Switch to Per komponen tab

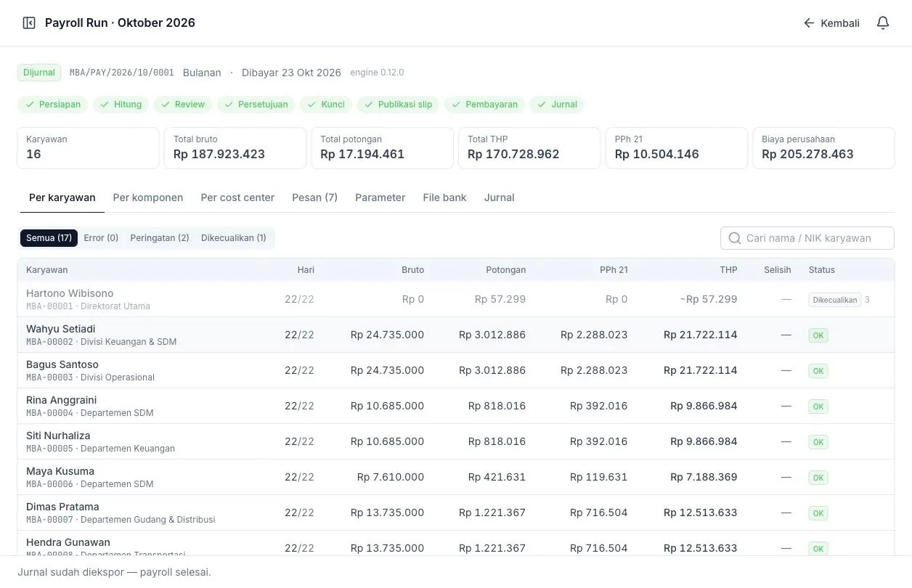(x=148, y=197)
